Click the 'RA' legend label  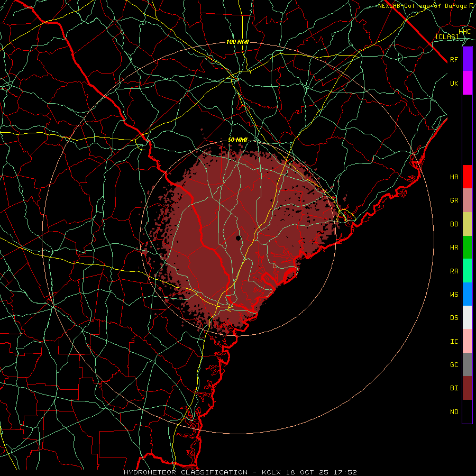tap(454, 271)
